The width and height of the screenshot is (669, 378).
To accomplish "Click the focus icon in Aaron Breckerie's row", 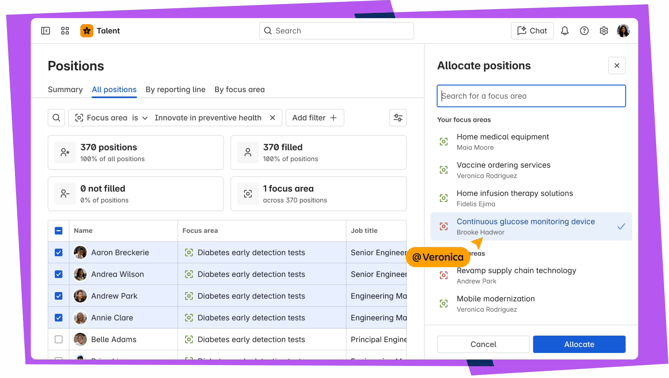I will pos(189,253).
